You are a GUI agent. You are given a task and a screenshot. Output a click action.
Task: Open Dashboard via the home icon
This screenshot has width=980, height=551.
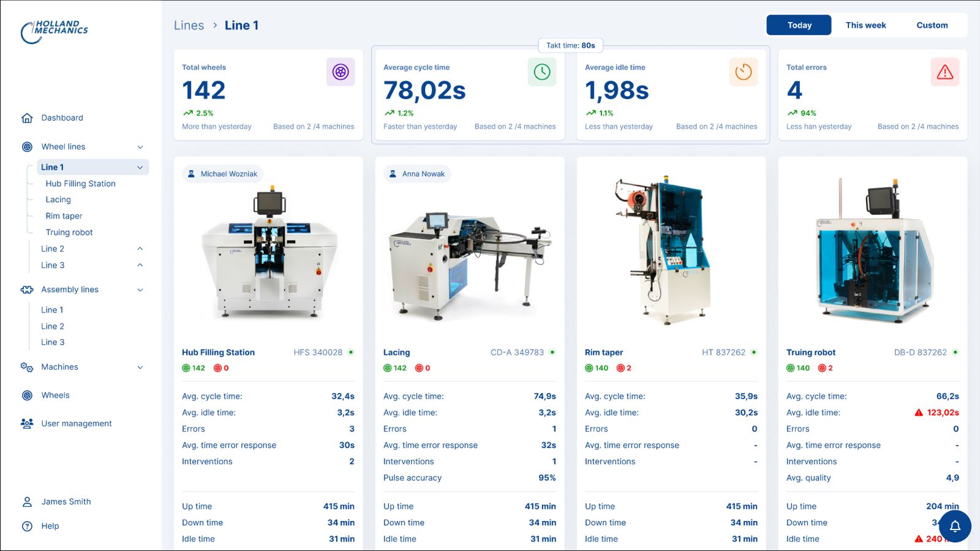click(27, 118)
